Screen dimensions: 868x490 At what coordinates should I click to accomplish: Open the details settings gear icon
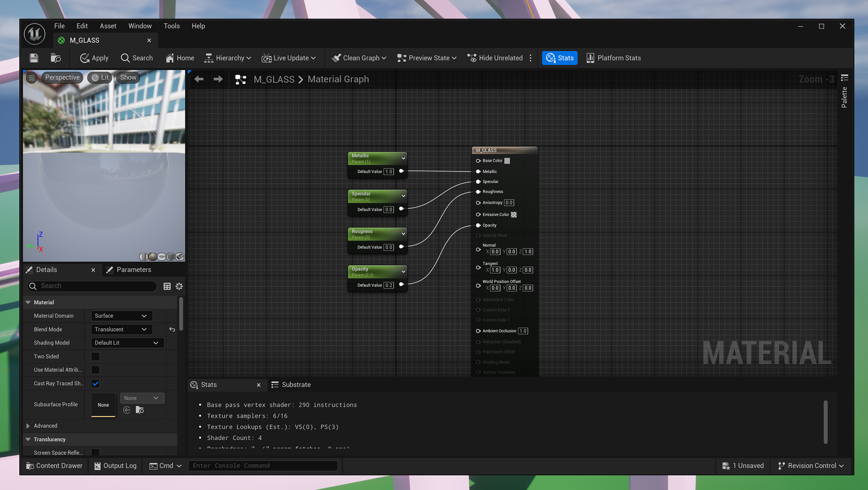pyautogui.click(x=179, y=286)
